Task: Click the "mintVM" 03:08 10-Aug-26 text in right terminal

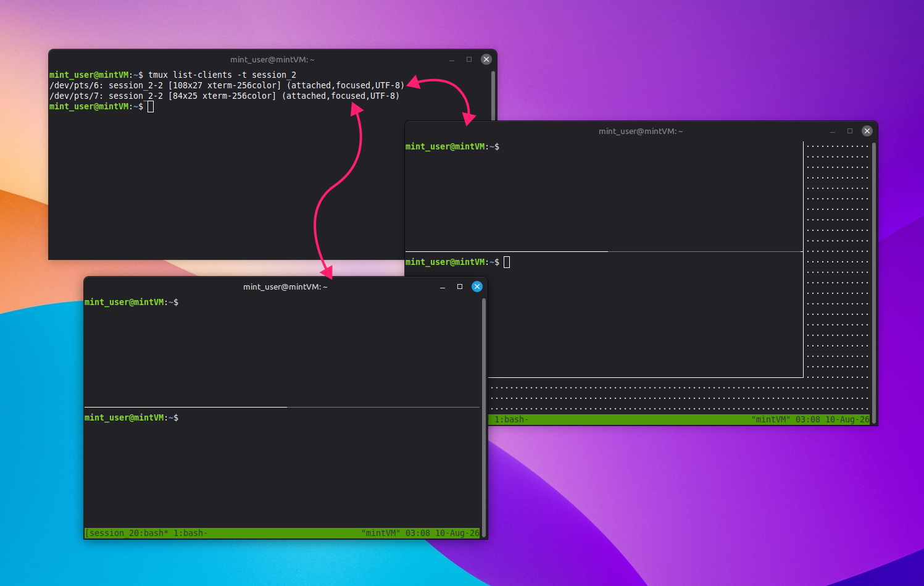Action: coord(810,419)
